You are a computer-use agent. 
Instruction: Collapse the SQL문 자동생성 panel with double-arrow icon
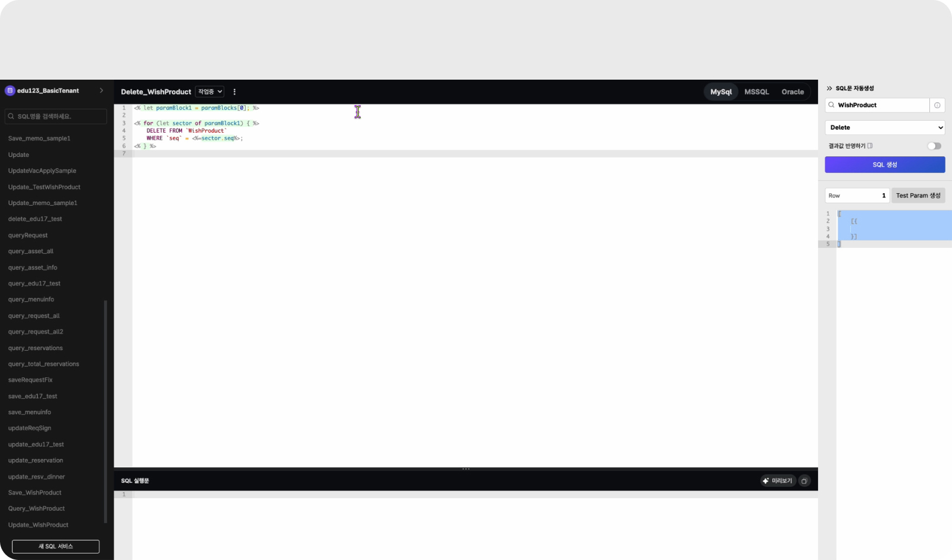[x=829, y=89]
